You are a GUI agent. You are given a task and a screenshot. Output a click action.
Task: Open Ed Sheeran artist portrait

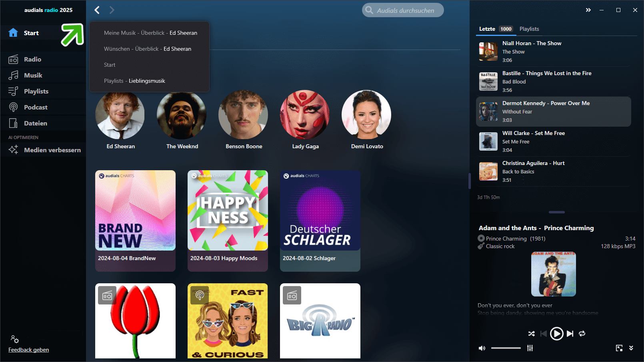pyautogui.click(x=120, y=115)
